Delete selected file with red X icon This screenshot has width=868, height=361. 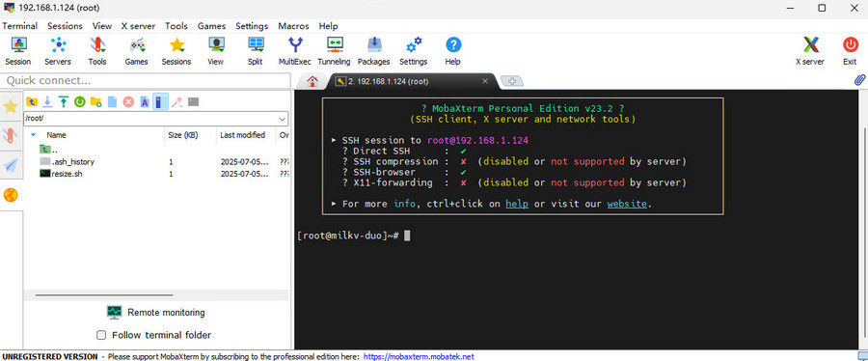[128, 102]
